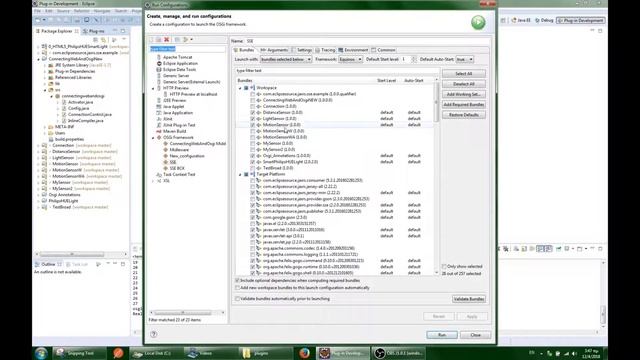Click Select All button
Image resolution: width=640 pixels, height=360 pixels.
pyautogui.click(x=464, y=74)
